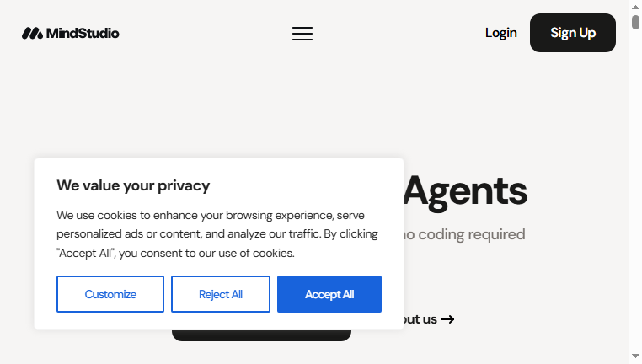The width and height of the screenshot is (642, 364).
Task: Open the hamburger navigation menu
Action: 302,33
